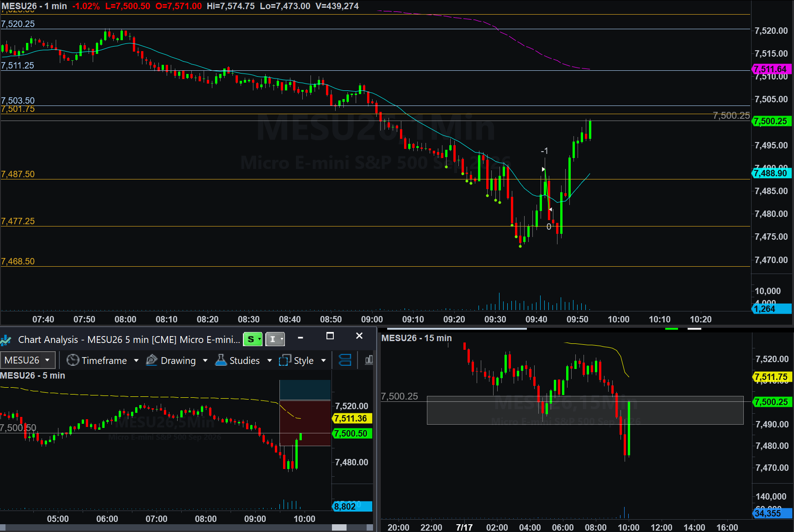Screen dimensions: 794x532
Task: Expand the Studies dropdown arrow
Action: 269,361
